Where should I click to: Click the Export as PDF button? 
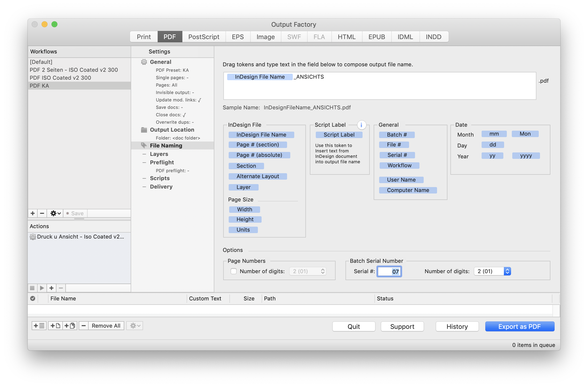(x=519, y=326)
